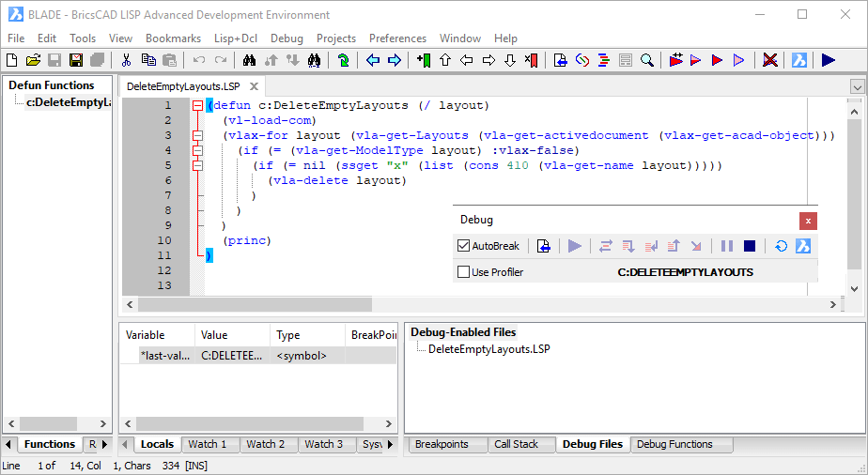The image size is (868, 475).
Task: Switch to the Watch 2 tab
Action: point(266,444)
